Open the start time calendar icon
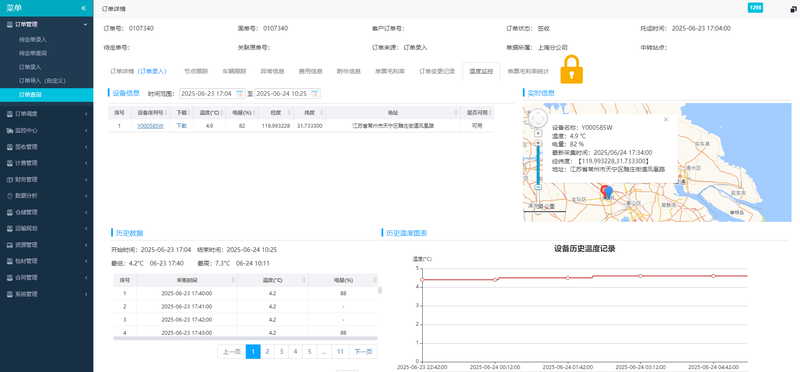This screenshot has height=372, width=800. (x=240, y=93)
